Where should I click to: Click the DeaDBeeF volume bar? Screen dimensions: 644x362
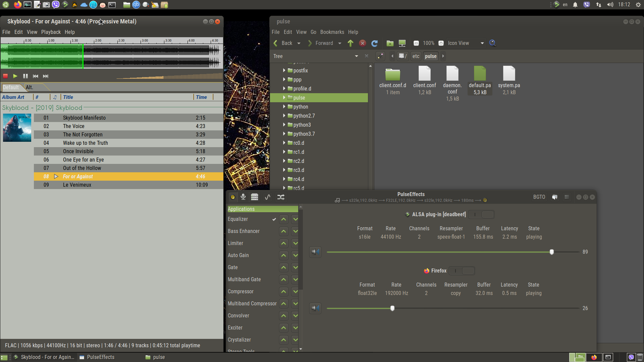point(169,76)
